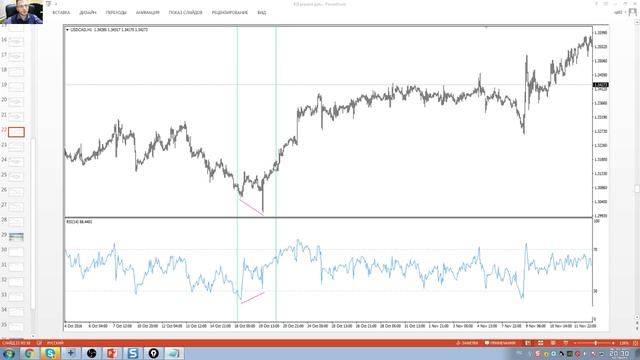Open Skype from the taskbar
This screenshot has height=360, width=640.
50,353
